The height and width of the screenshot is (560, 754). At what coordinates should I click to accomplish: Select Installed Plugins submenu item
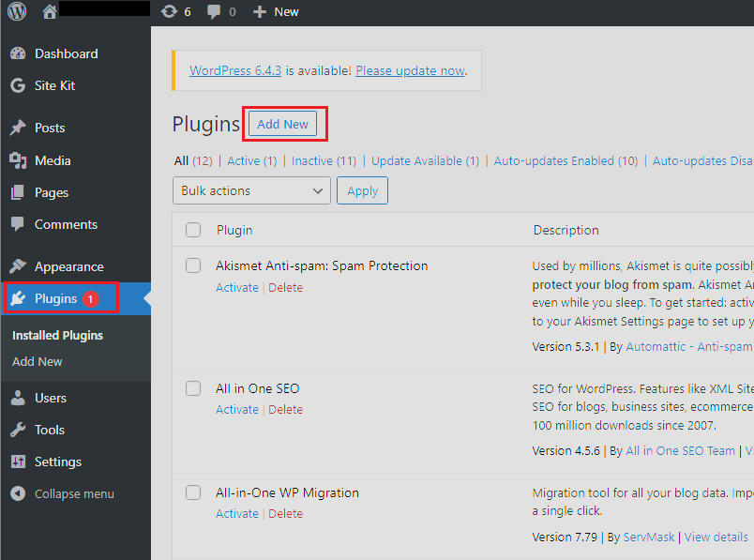pyautogui.click(x=57, y=335)
